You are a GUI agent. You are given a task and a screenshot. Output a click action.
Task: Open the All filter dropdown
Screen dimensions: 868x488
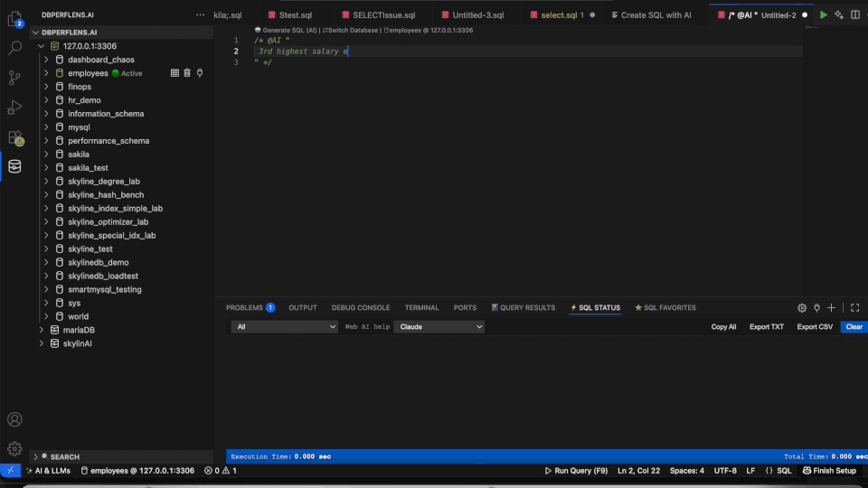tap(284, 327)
